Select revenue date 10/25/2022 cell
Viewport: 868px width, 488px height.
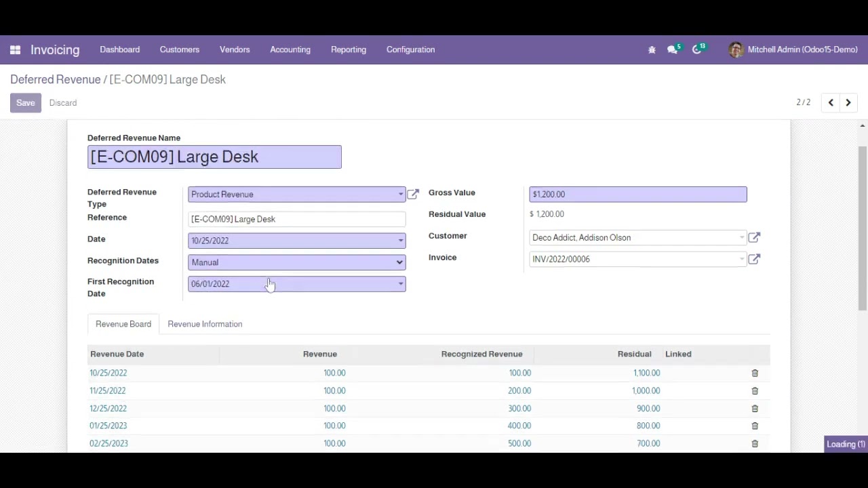point(108,373)
